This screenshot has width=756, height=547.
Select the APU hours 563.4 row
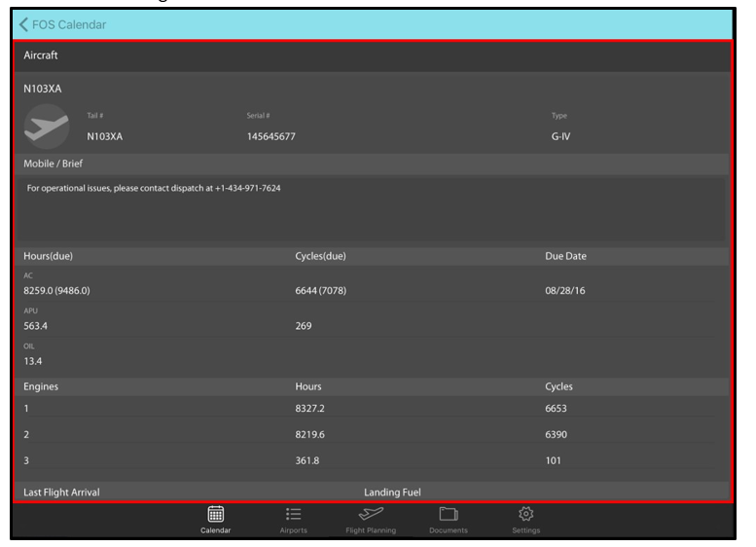tap(38, 326)
